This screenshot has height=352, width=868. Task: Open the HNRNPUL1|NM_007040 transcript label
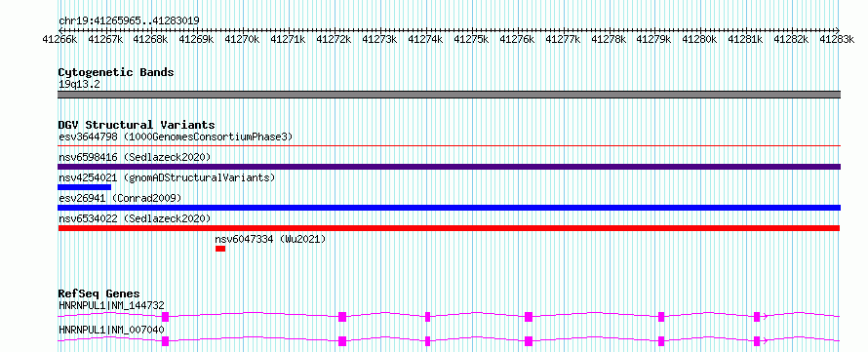111,330
